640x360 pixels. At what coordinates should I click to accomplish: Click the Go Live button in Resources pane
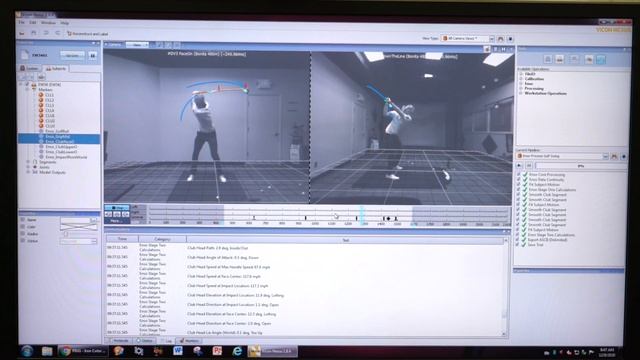[72, 55]
